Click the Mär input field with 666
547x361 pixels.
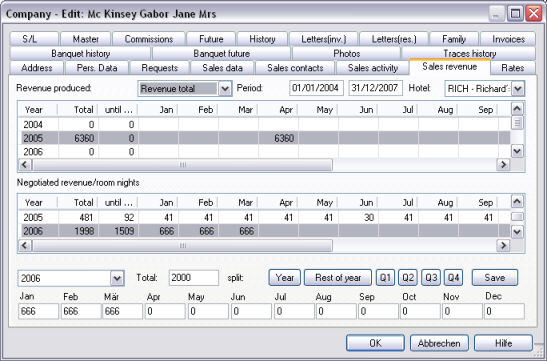122,311
